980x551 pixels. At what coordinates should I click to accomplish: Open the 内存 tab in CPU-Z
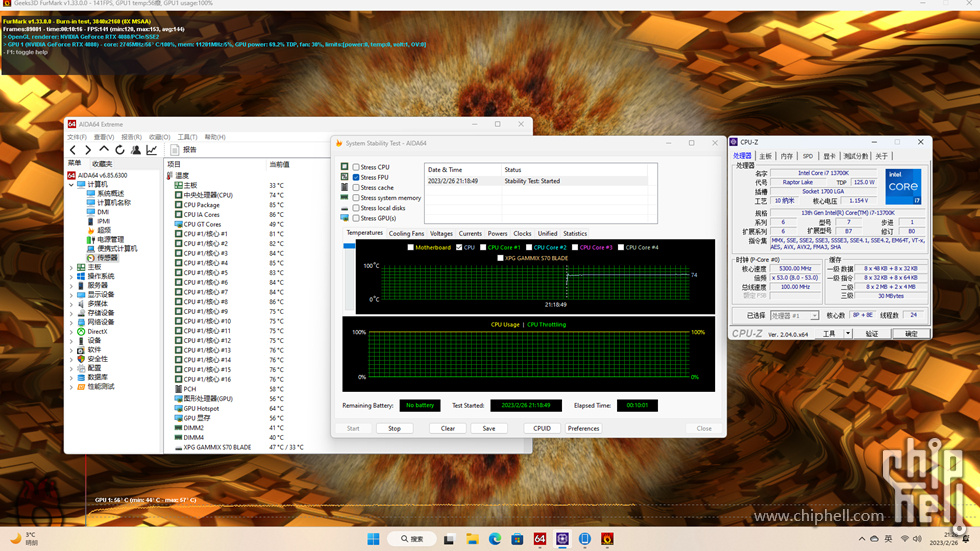[x=786, y=156]
